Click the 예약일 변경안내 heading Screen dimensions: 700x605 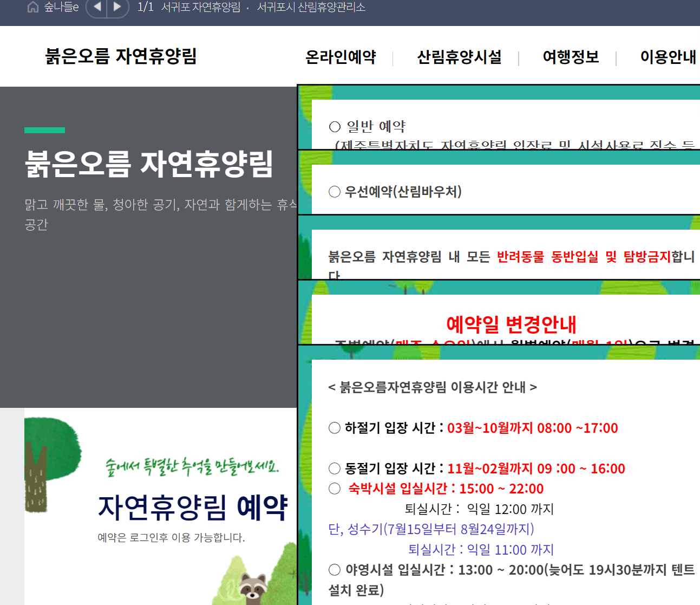click(x=511, y=324)
